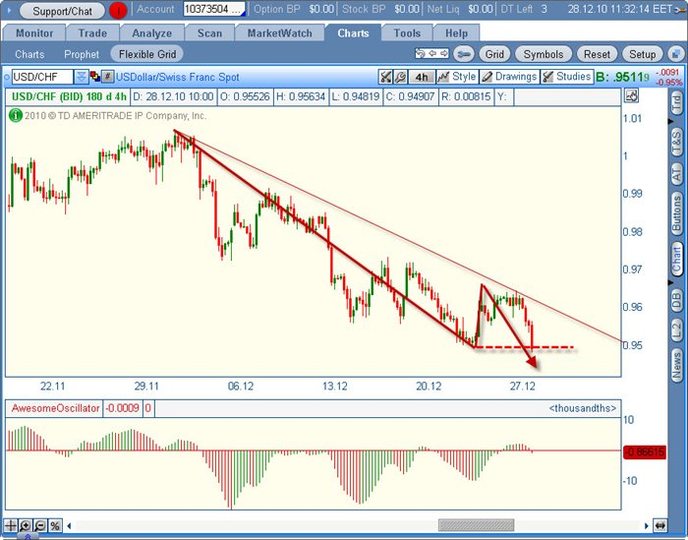Click the zoom in magnifier icon

click(25, 525)
